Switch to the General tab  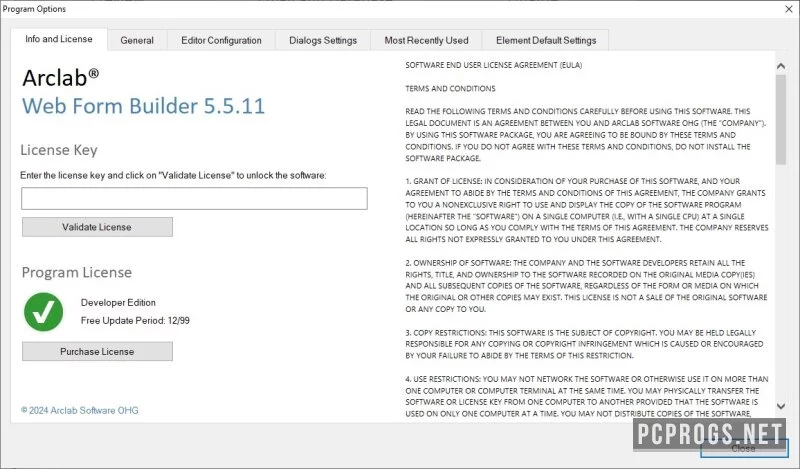137,40
